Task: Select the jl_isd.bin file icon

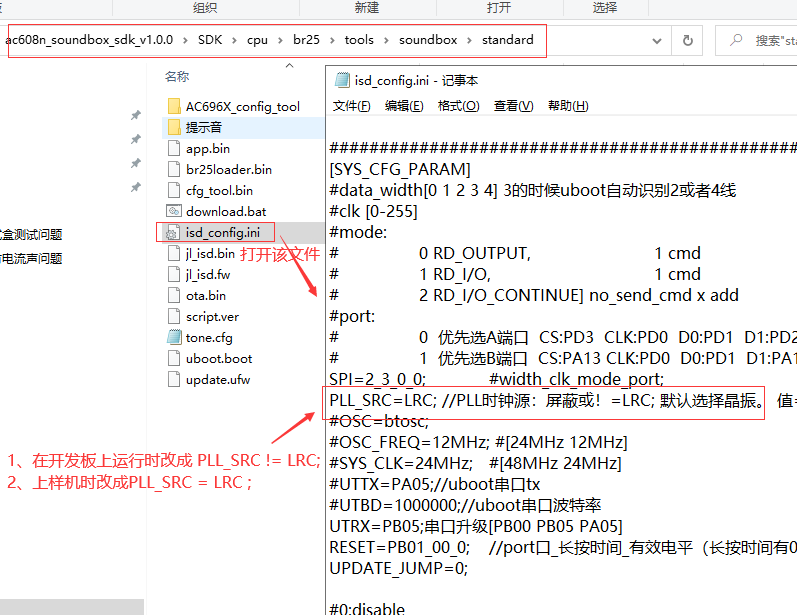Action: coord(174,253)
